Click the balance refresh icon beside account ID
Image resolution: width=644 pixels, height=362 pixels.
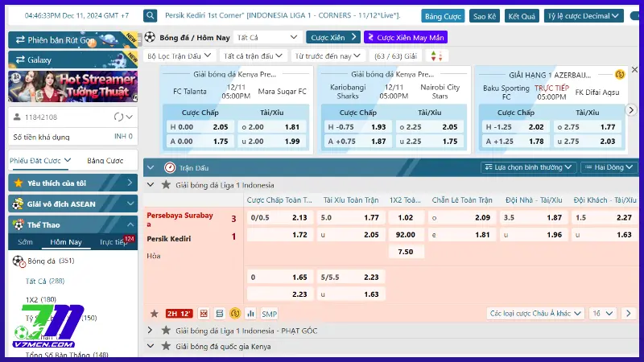pyautogui.click(x=118, y=117)
